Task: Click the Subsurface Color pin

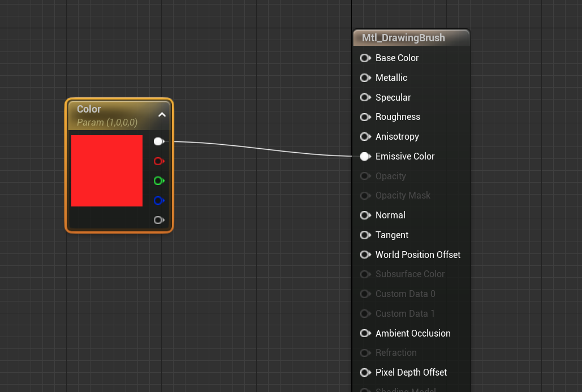Action: click(x=365, y=274)
